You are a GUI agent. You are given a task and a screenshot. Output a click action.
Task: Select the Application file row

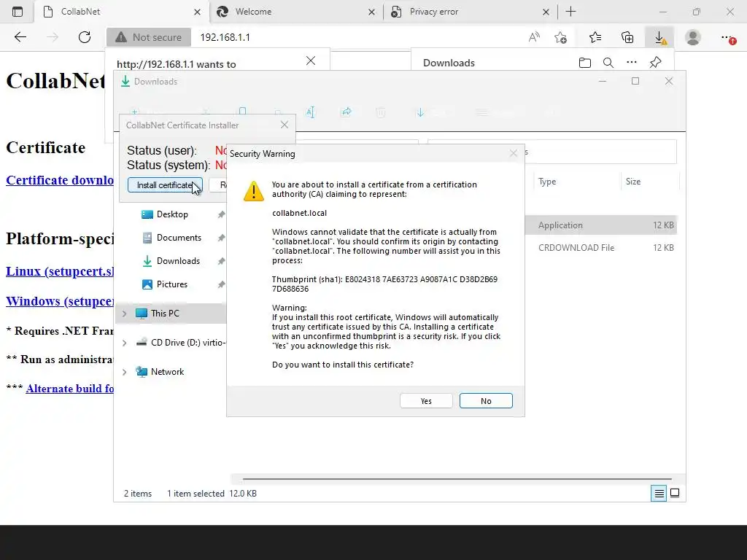click(601, 225)
